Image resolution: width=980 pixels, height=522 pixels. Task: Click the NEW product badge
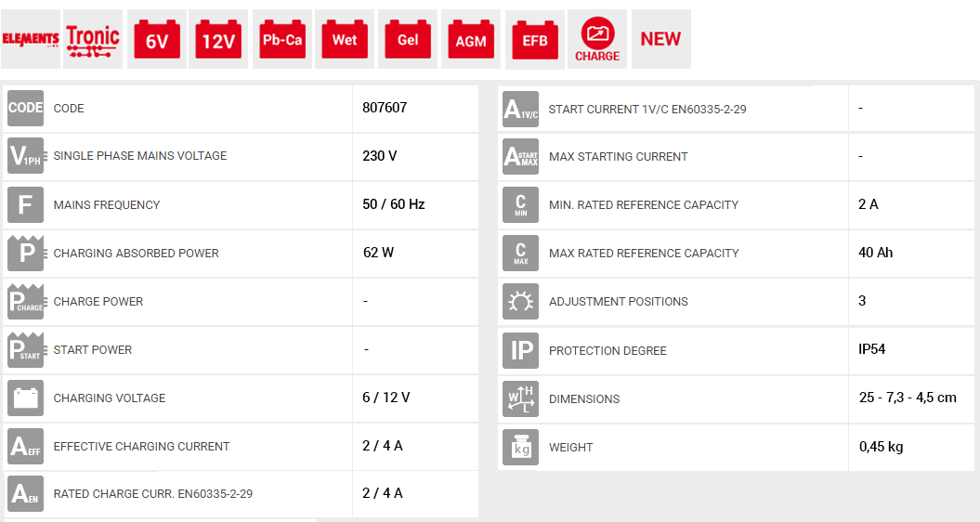[660, 39]
